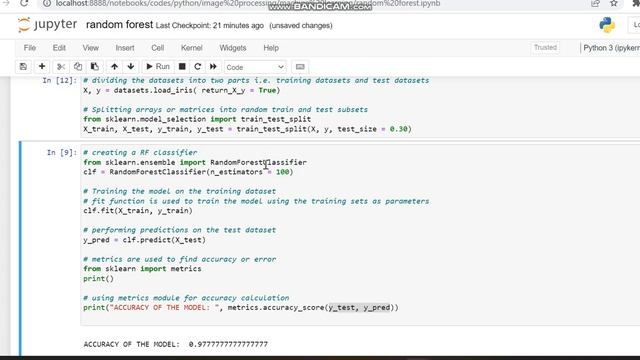
Task: Click the '# Training the model' comment line
Action: (x=180, y=191)
